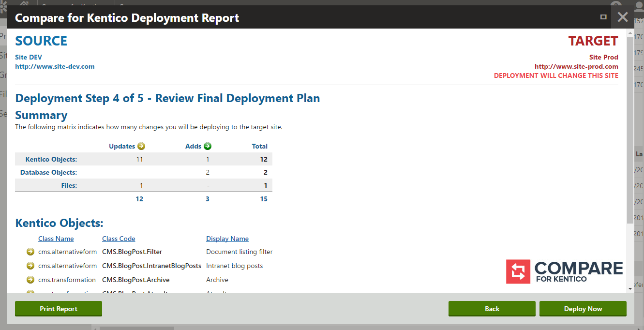Click the Adds column total 3
The image size is (644, 330).
point(208,199)
